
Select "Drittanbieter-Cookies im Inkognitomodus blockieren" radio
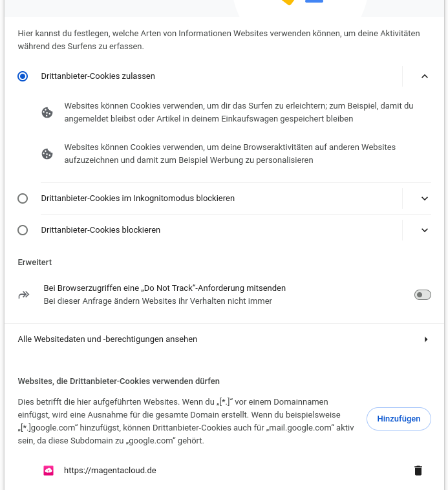23,198
